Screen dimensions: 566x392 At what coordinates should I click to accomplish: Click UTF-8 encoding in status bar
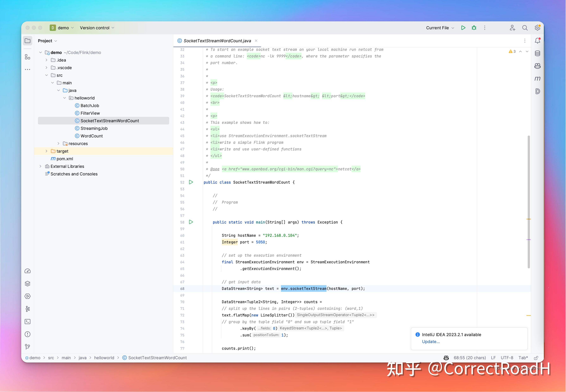[507, 358]
